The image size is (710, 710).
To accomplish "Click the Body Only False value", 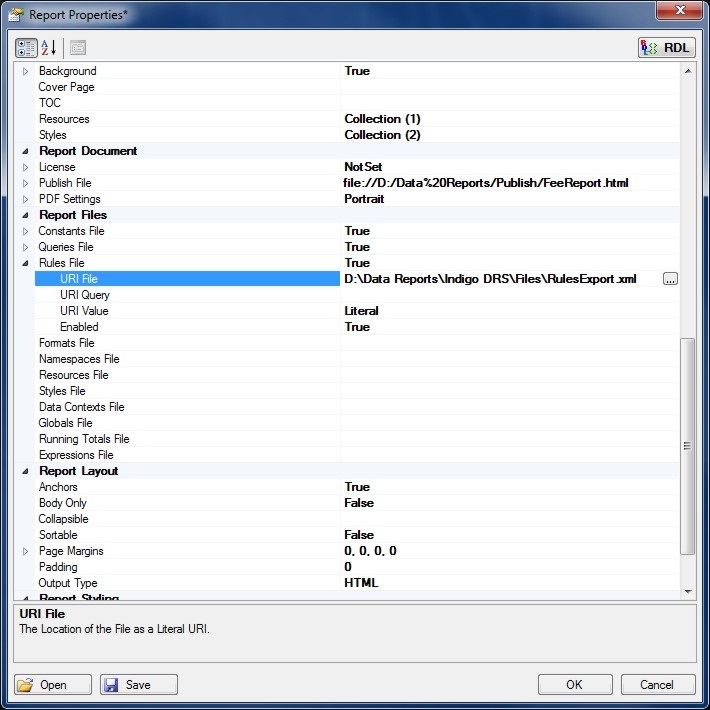I will [359, 503].
